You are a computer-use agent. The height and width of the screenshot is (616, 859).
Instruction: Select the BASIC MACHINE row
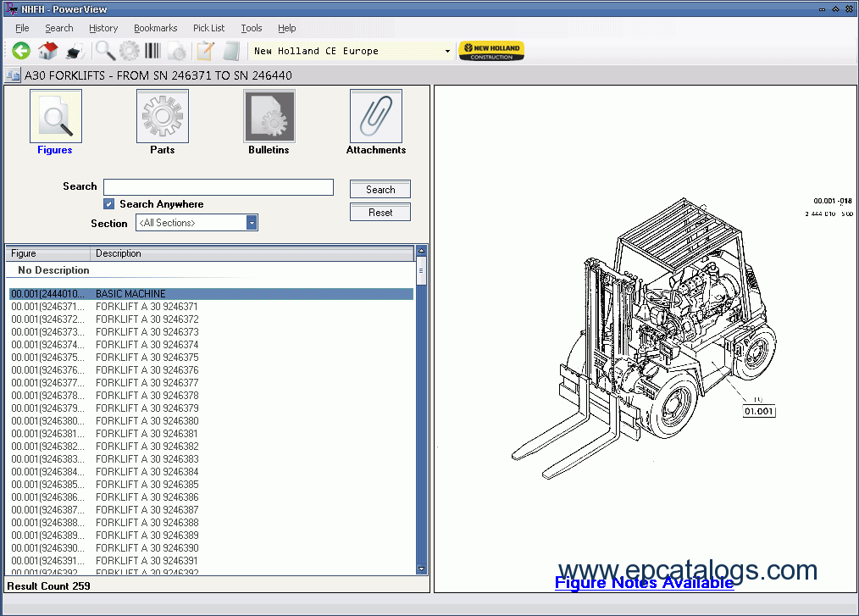tap(212, 294)
